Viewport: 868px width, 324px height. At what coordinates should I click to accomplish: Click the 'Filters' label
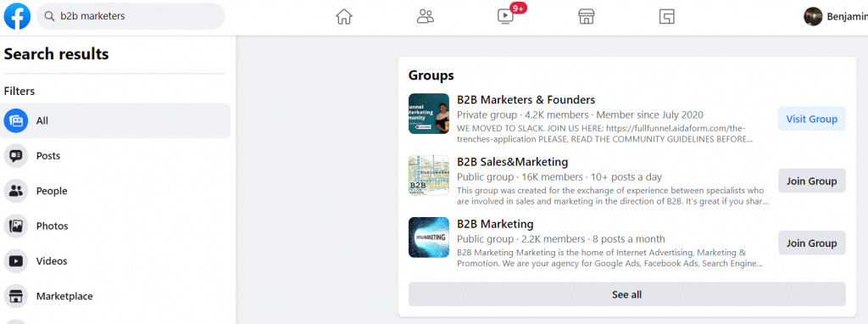pyautogui.click(x=19, y=91)
